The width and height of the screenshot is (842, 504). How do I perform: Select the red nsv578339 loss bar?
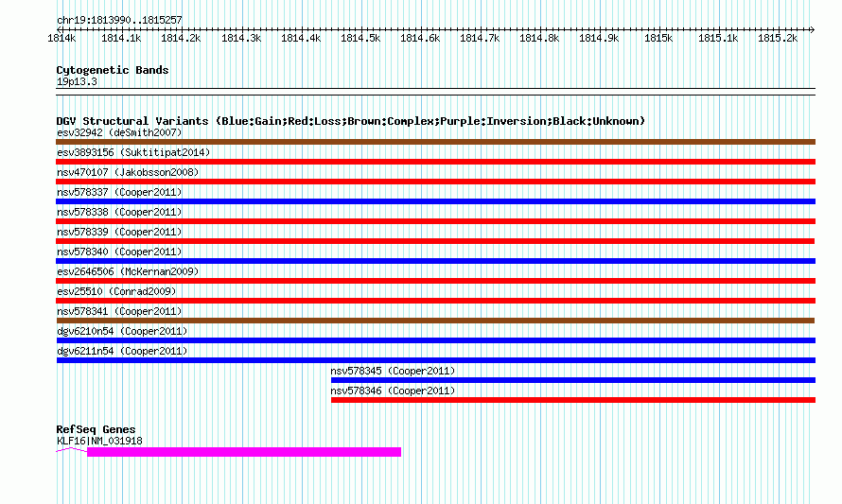click(x=435, y=241)
